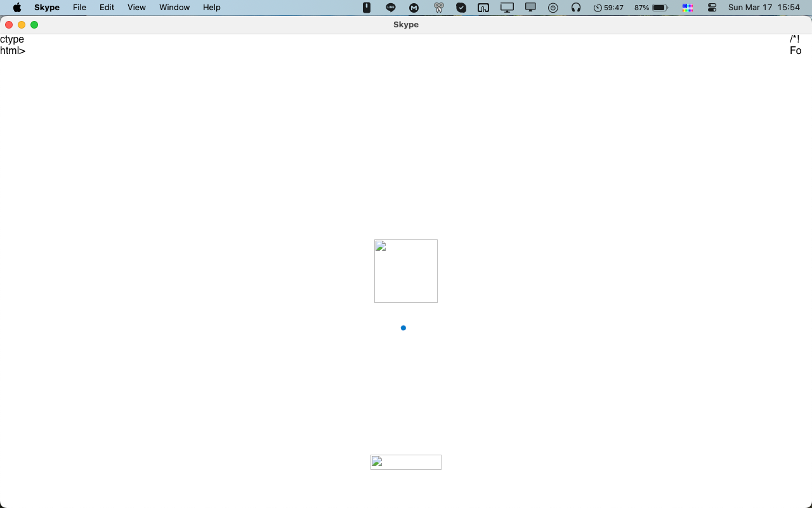This screenshot has width=812, height=508.
Task: Click the LINE icon in menu bar
Action: (x=391, y=8)
